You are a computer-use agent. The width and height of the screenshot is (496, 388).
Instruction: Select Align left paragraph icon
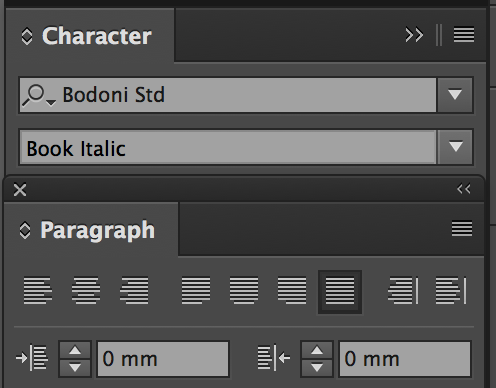pyautogui.click(x=38, y=291)
